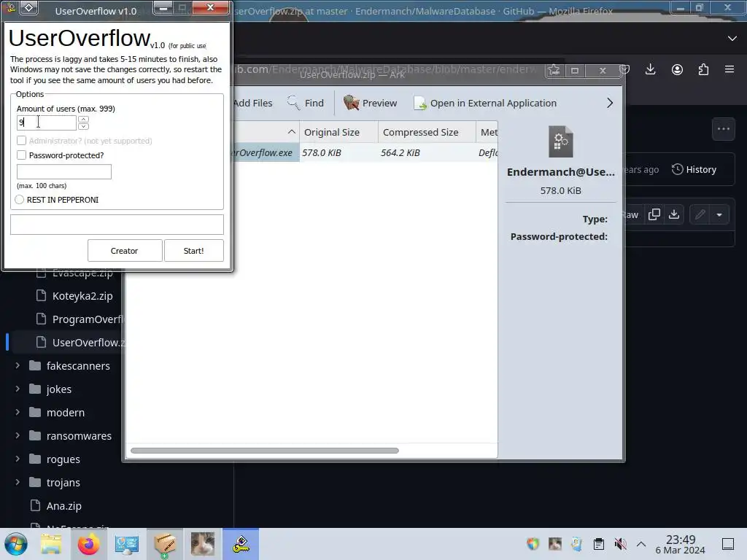Click muted volume tray icon
Image resolution: width=747 pixels, height=560 pixels.
(620, 544)
